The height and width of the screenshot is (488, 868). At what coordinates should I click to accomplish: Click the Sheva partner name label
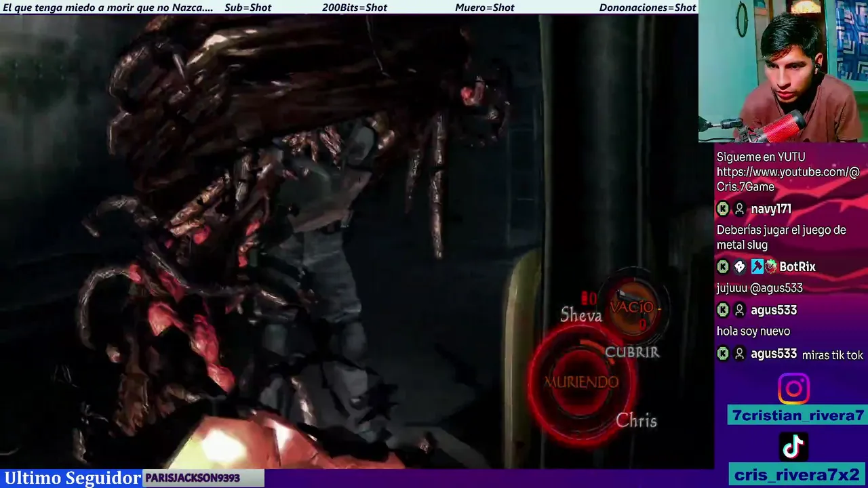[581, 315]
